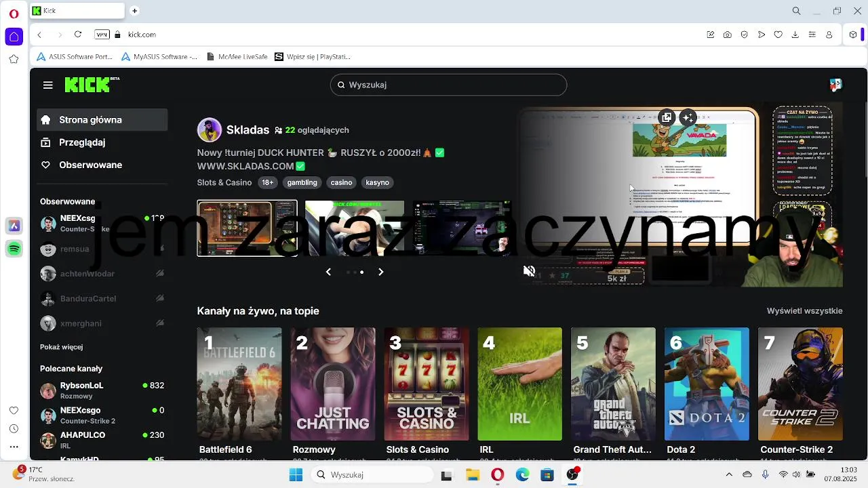The height and width of the screenshot is (488, 868).
Task: Show next featured stream arrow
Action: [380, 272]
